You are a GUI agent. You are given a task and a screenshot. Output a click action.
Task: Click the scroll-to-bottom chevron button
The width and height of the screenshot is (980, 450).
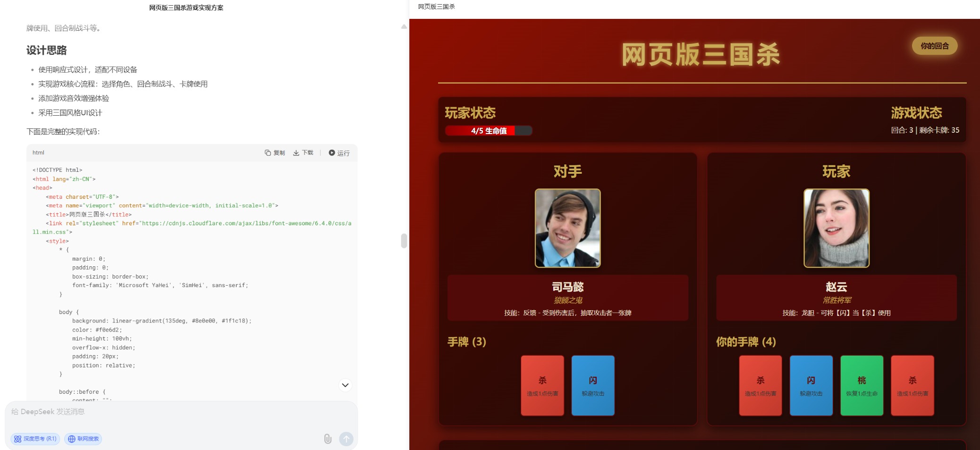point(345,385)
